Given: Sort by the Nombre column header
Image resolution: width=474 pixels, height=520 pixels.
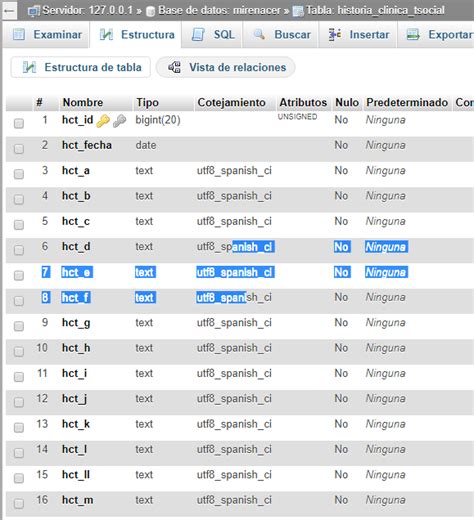Looking at the screenshot, I should coord(83,102).
